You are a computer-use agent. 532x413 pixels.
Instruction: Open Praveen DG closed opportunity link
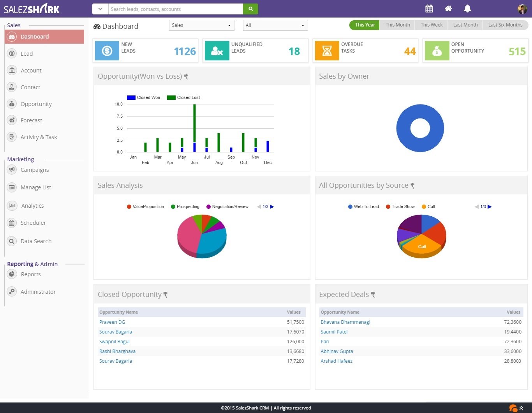pos(112,322)
